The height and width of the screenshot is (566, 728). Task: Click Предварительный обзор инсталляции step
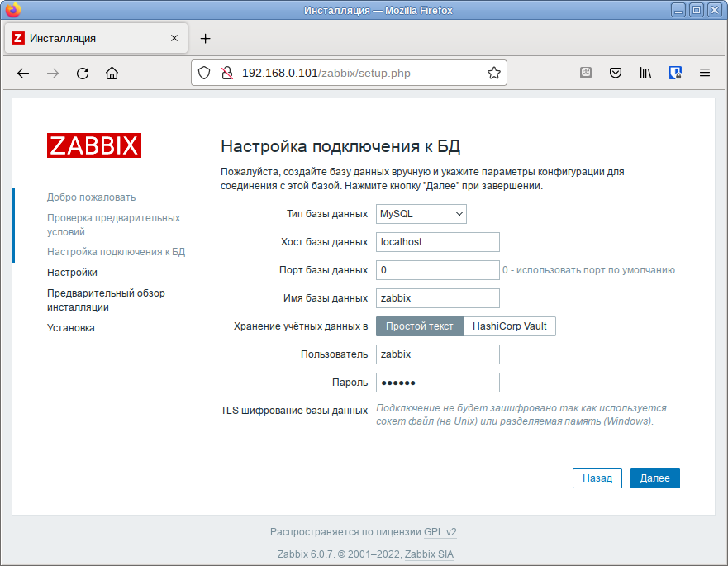click(x=106, y=300)
